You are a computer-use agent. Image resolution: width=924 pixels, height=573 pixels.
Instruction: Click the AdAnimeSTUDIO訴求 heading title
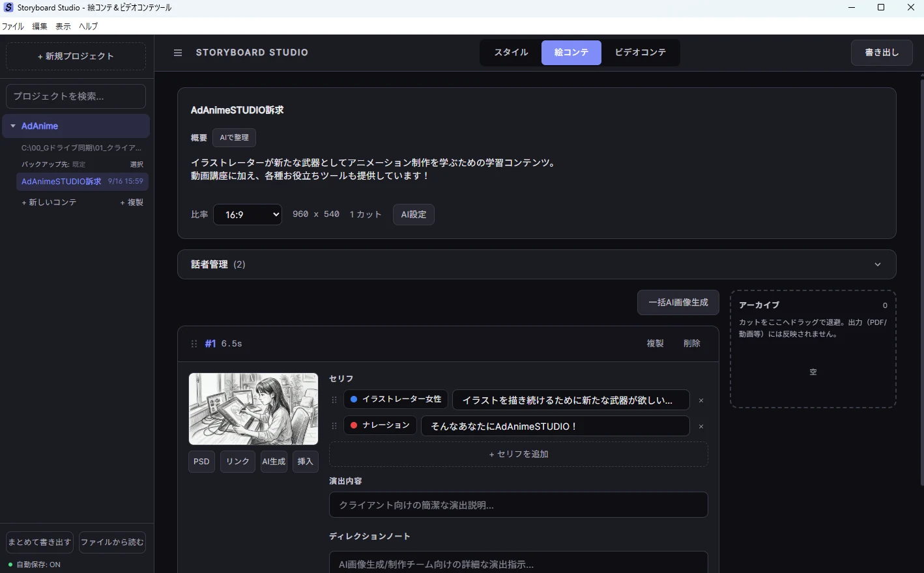[x=237, y=110]
